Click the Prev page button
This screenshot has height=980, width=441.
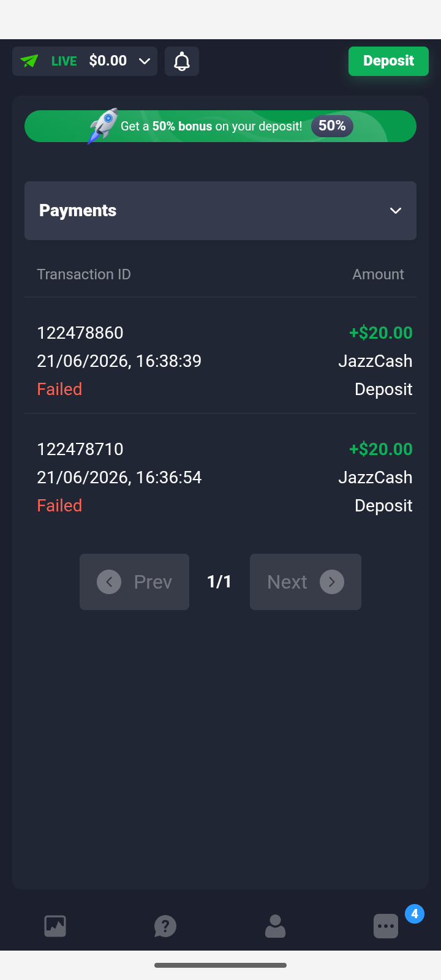pos(134,582)
